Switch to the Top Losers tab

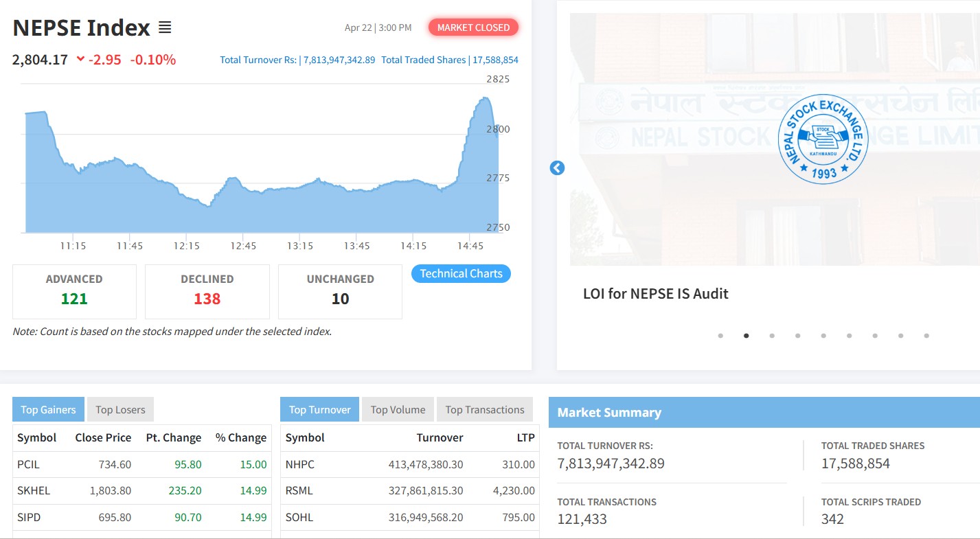[x=120, y=410]
